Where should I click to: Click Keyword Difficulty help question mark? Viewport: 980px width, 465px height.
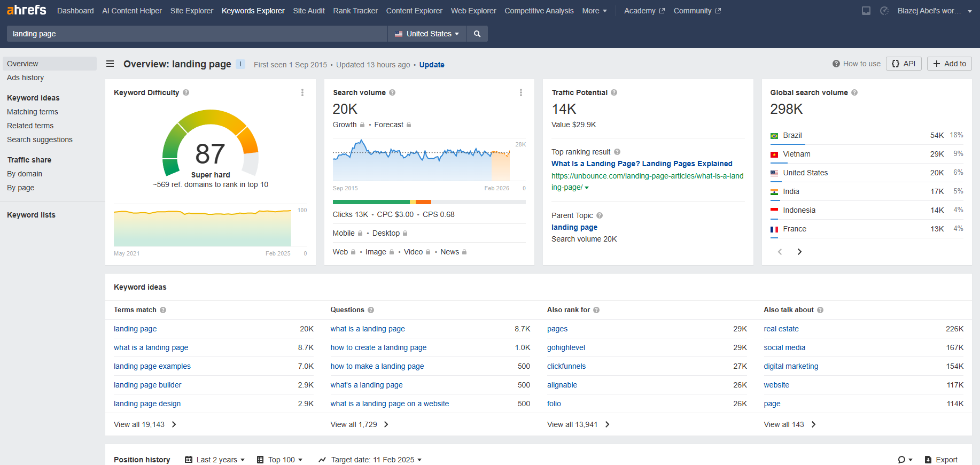186,92
